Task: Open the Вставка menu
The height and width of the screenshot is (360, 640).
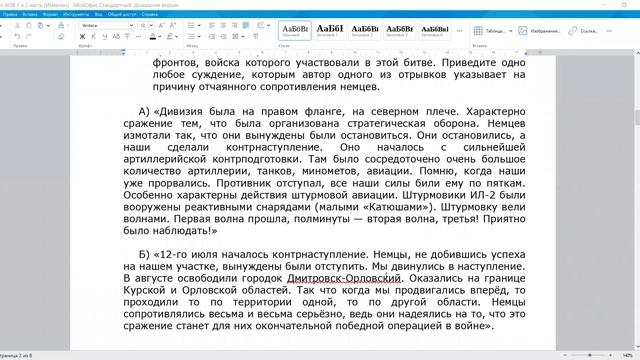Action: pyautogui.click(x=30, y=14)
